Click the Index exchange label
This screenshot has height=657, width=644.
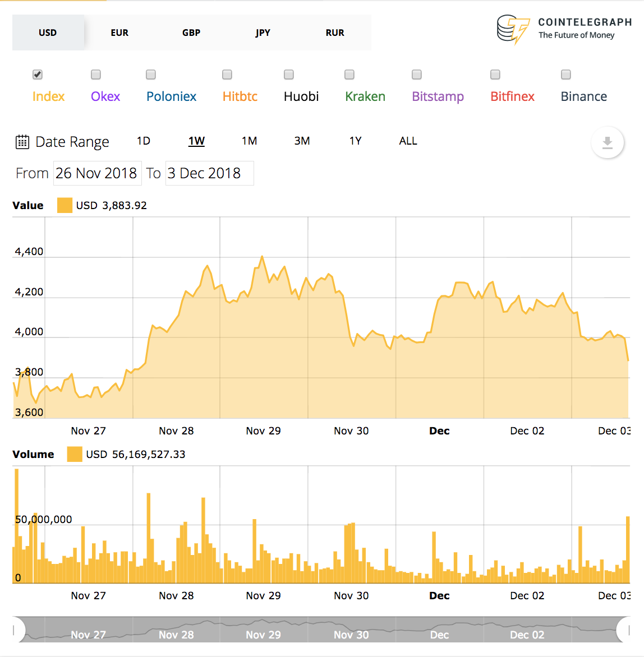pos(48,97)
